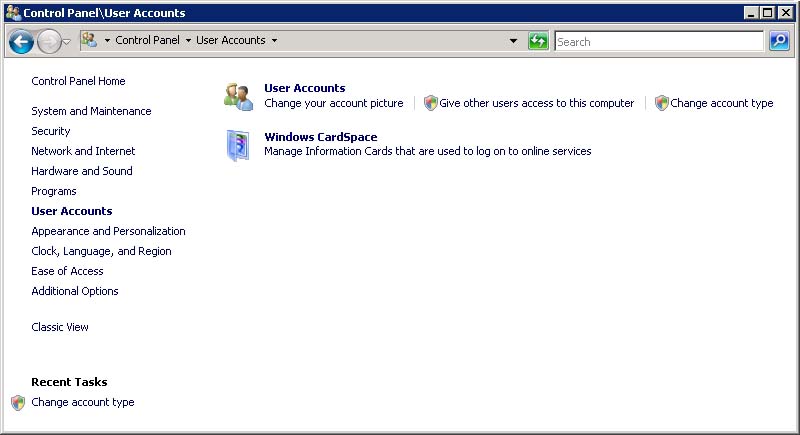Open Network and Internet
Image resolution: width=800 pixels, height=435 pixels.
[83, 151]
